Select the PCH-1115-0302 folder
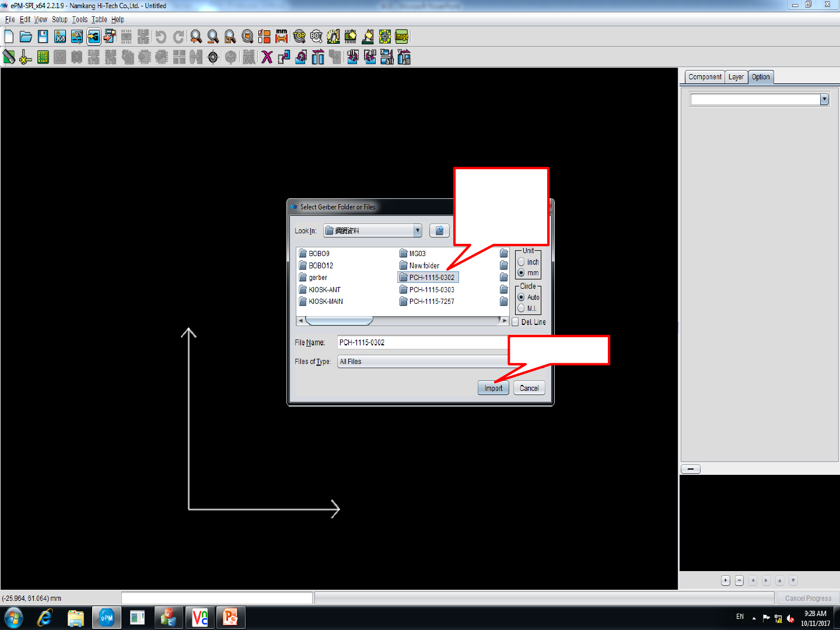The image size is (840, 630). [428, 278]
